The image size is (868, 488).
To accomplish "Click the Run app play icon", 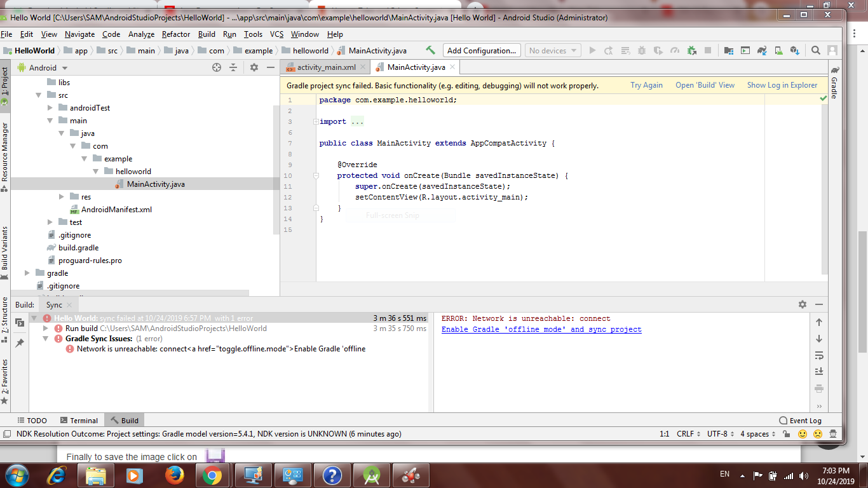I will (x=592, y=50).
